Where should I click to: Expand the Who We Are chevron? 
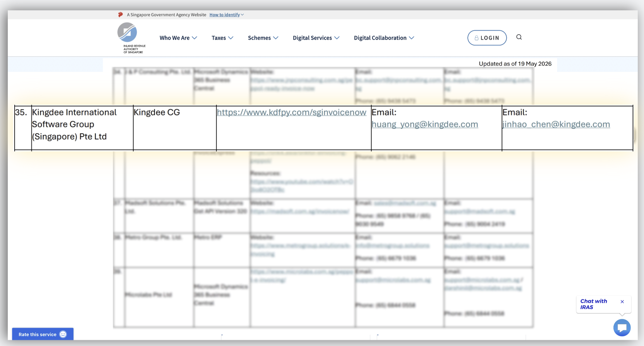point(195,38)
